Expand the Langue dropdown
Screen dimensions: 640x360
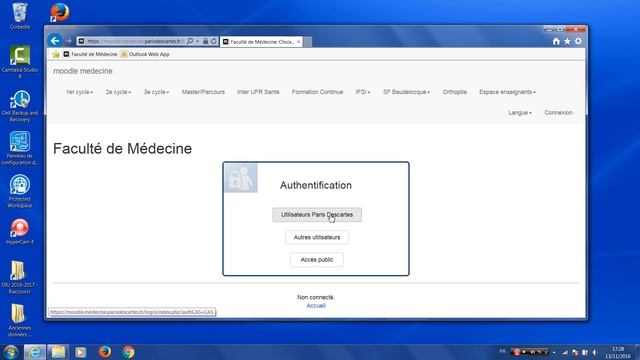[x=520, y=113]
